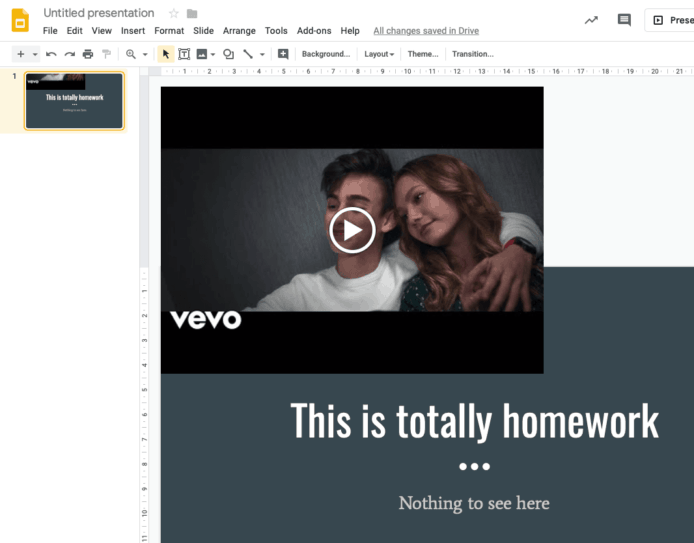Click the redo arrow icon
Image resolution: width=694 pixels, height=543 pixels.
coord(69,54)
